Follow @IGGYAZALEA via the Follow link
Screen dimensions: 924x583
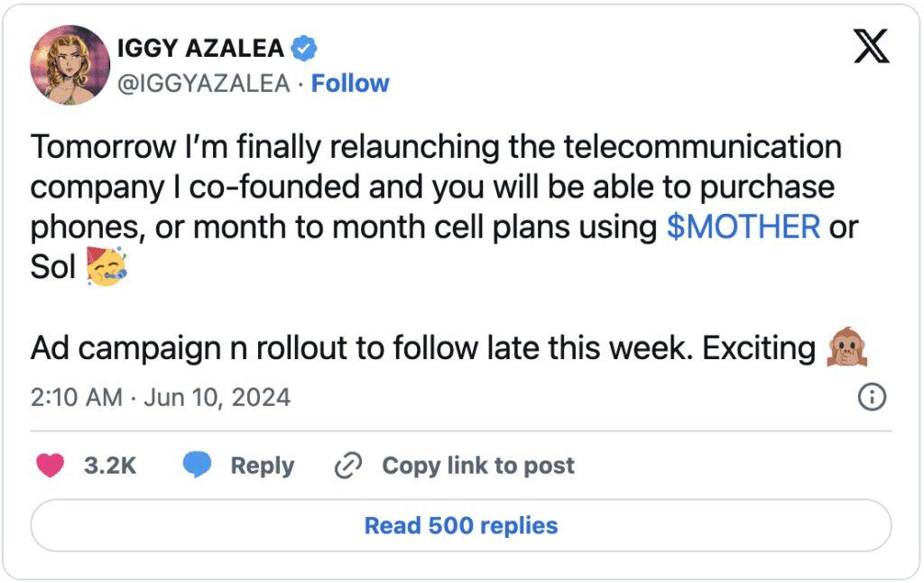350,84
